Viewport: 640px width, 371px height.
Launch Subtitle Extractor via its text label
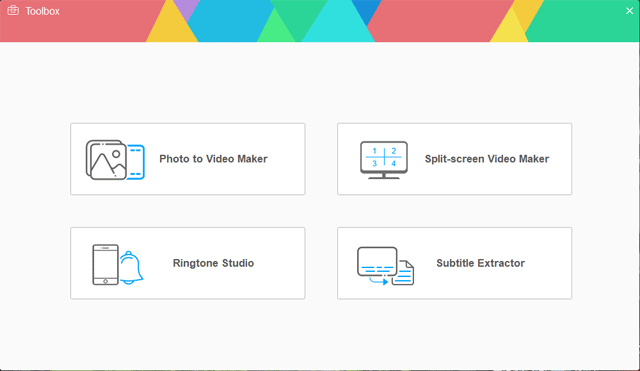click(480, 263)
